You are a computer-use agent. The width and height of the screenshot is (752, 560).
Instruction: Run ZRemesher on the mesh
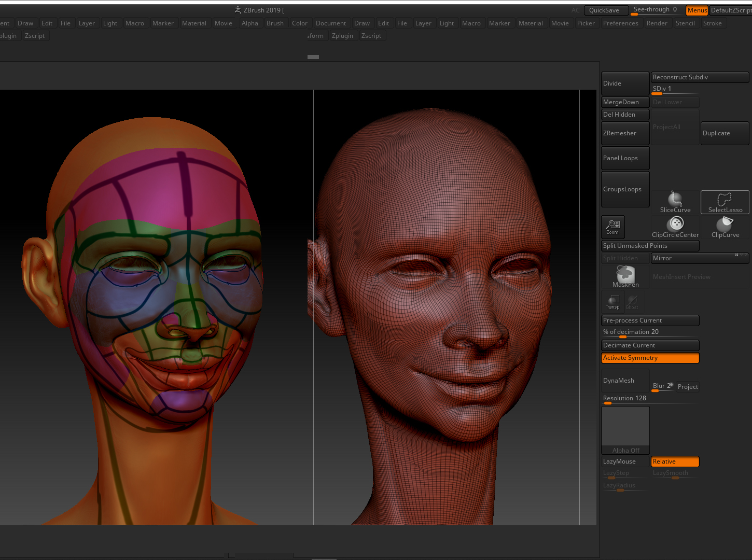coord(625,133)
